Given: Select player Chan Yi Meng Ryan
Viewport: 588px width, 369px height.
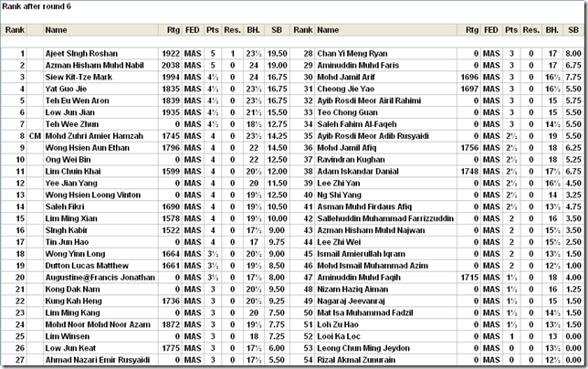Looking at the screenshot, I should click(352, 54).
